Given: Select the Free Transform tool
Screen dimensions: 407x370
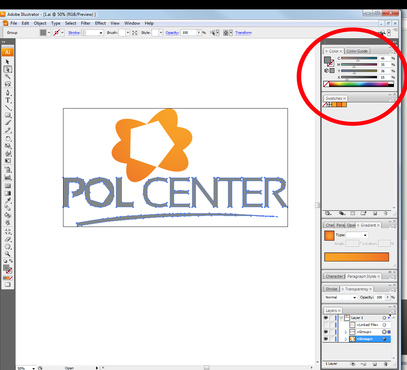Looking at the screenshot, I should [7, 162].
